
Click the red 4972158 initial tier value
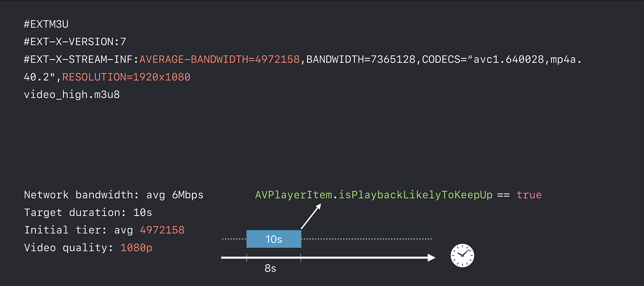coord(162,230)
